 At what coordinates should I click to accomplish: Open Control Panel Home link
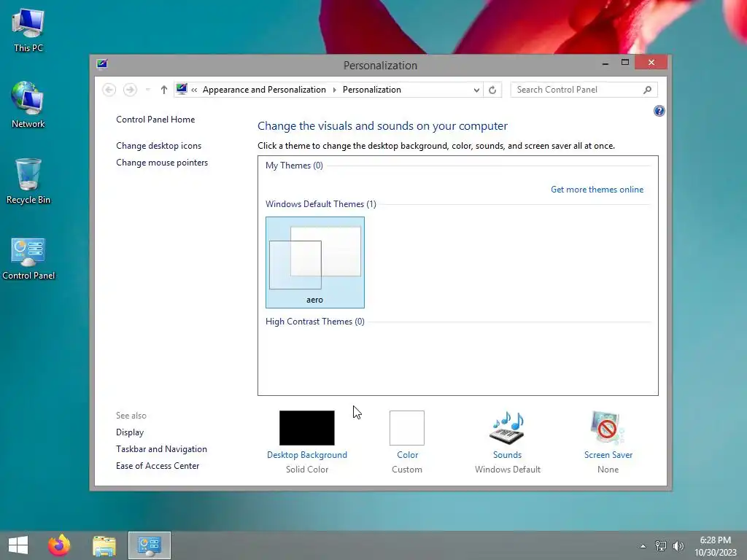click(x=155, y=120)
